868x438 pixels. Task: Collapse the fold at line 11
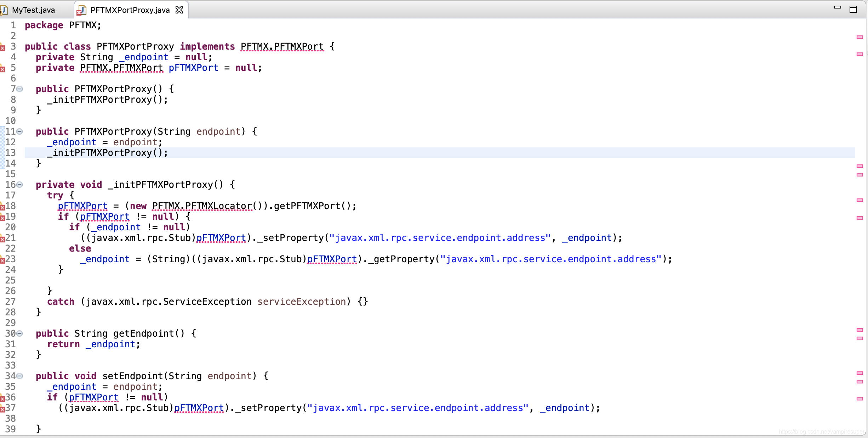click(19, 131)
